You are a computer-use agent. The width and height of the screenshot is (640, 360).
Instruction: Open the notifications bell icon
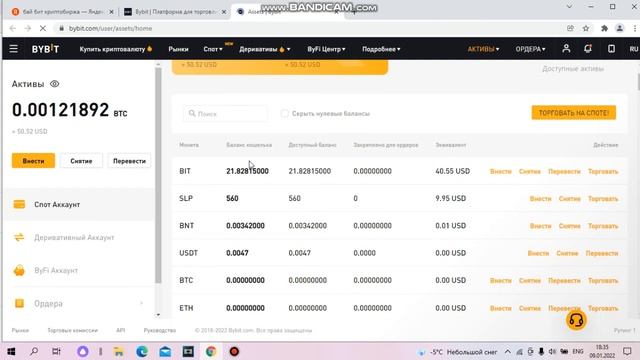pyautogui.click(x=588, y=49)
